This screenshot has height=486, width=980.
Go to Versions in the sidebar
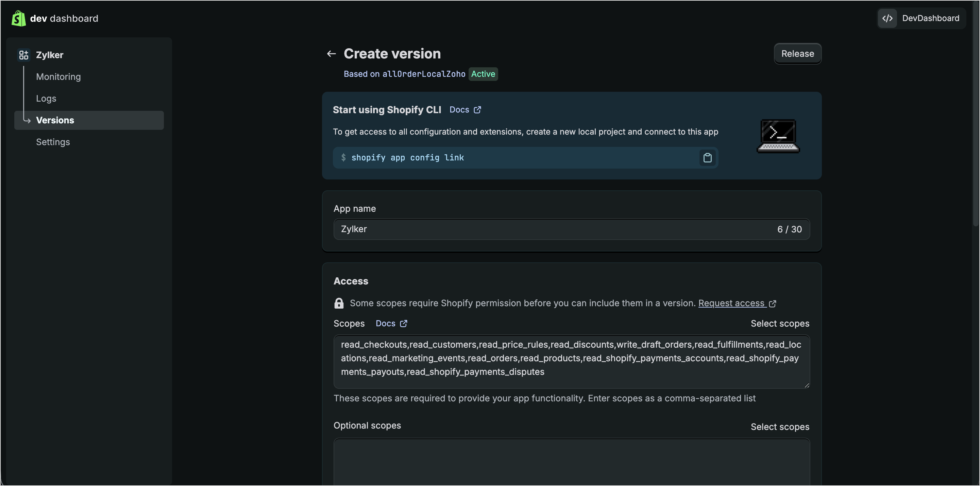coord(55,120)
